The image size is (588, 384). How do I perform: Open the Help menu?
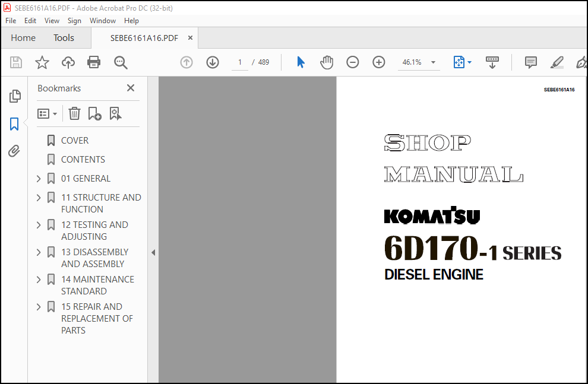coord(131,21)
